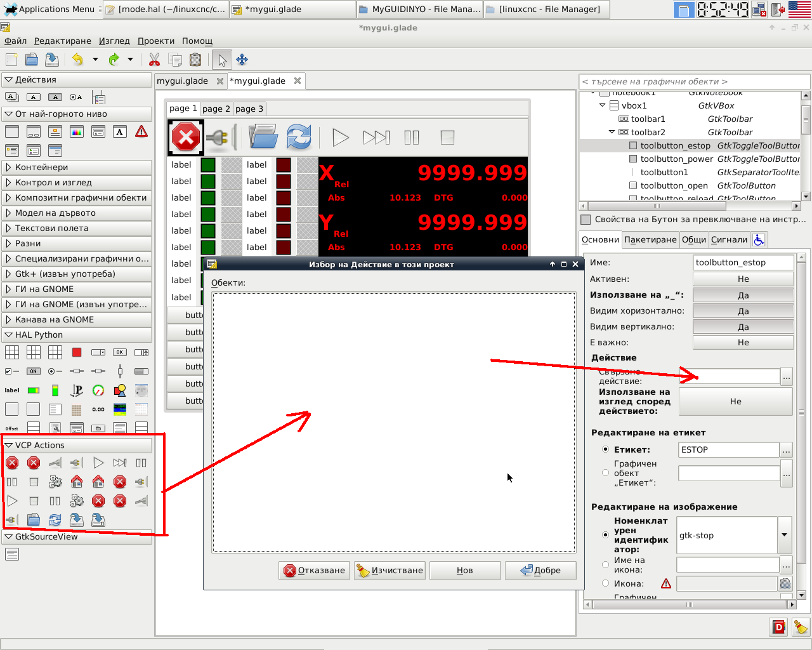Collapse the toolbar2 tree node

(x=612, y=132)
